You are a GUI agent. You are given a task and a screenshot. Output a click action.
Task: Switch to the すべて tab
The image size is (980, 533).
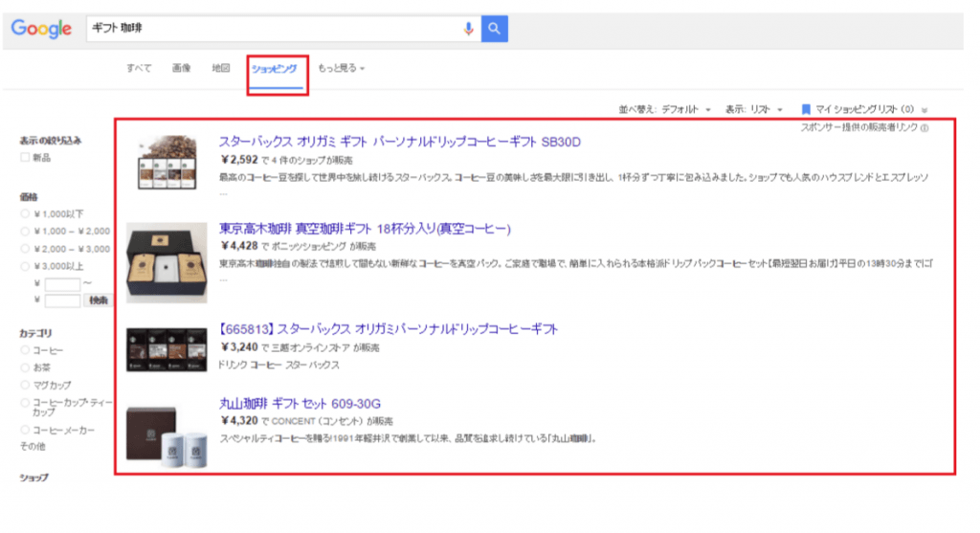coord(139,68)
